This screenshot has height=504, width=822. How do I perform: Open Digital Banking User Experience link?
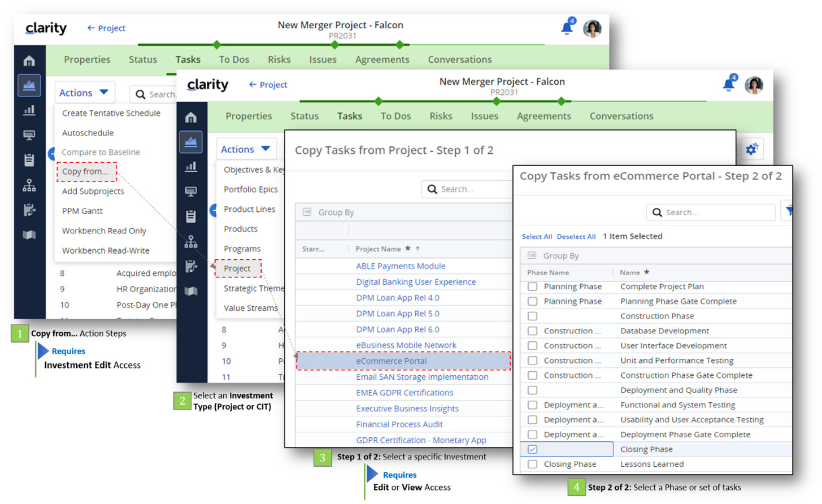pos(416,282)
